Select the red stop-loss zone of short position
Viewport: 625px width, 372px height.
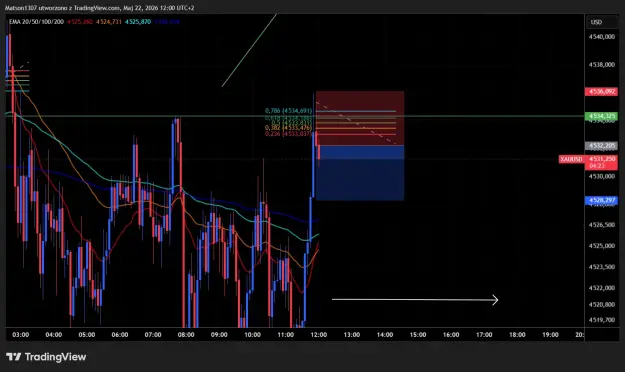pos(360,118)
